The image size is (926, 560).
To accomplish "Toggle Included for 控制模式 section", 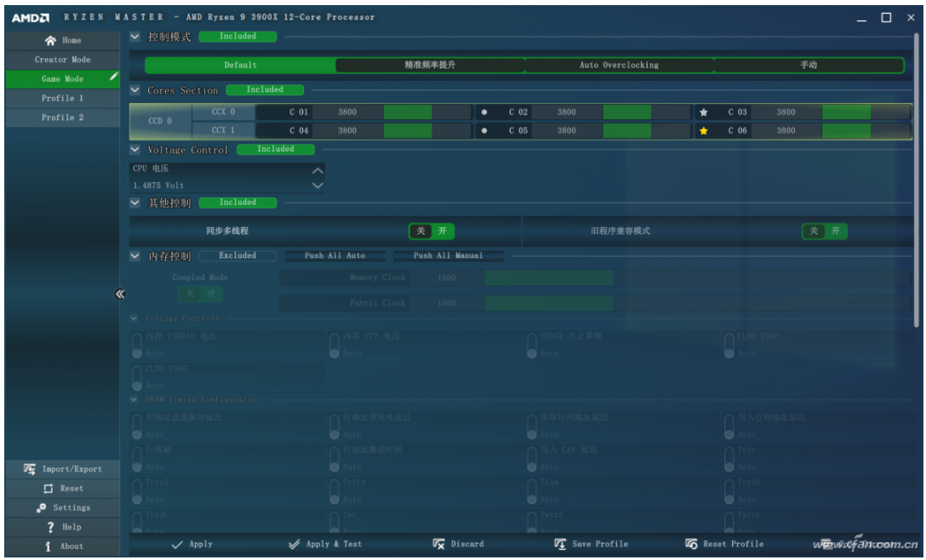I will 237,37.
